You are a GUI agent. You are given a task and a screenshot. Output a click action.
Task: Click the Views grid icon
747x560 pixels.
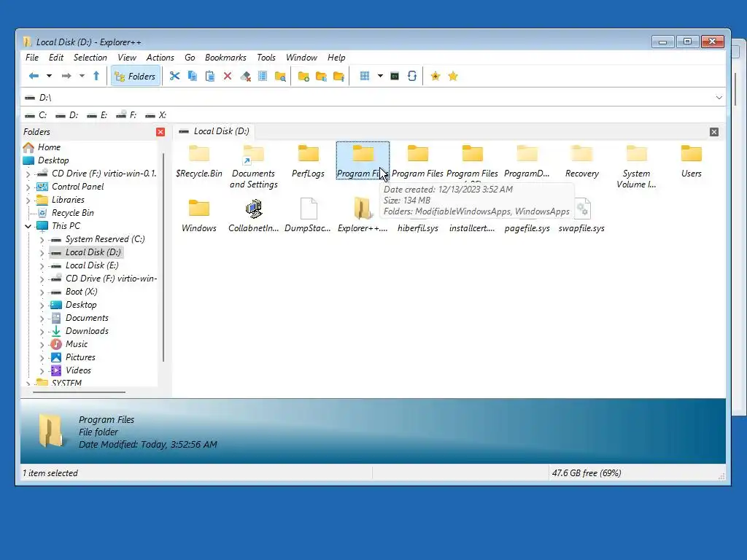pyautogui.click(x=365, y=76)
